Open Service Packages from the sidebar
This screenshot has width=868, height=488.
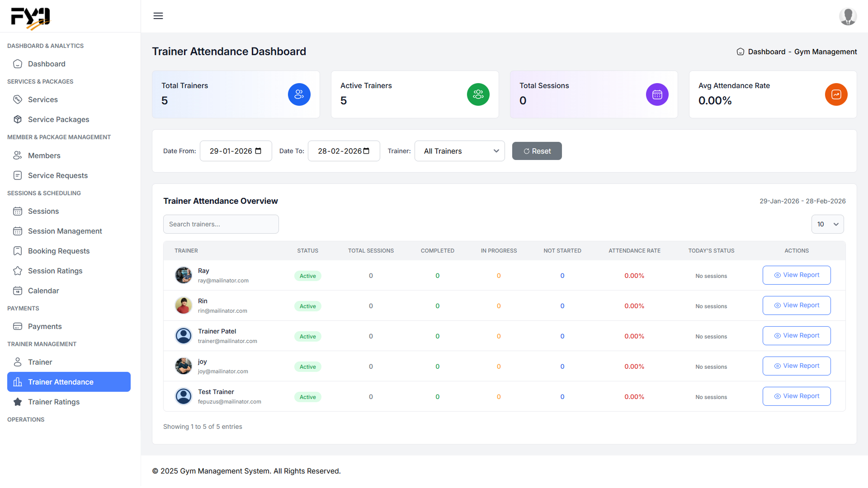[x=58, y=119]
